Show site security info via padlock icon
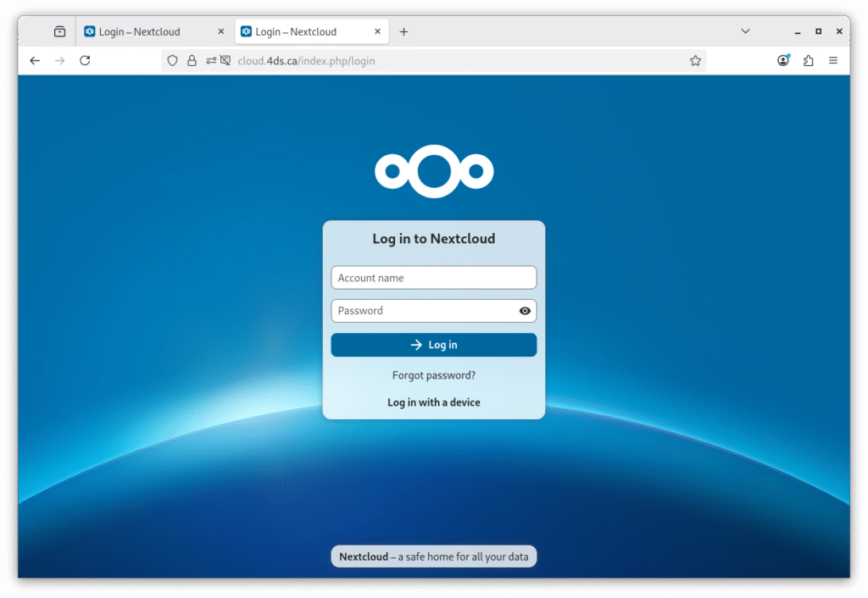 pos(192,61)
